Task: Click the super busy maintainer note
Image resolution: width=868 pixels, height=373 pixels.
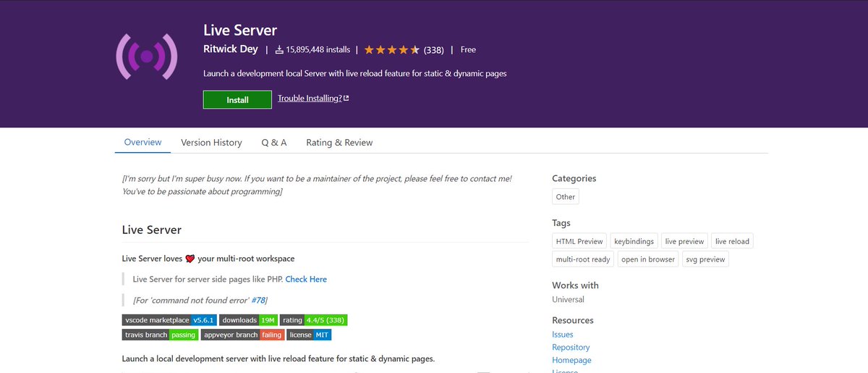Action: (x=317, y=185)
